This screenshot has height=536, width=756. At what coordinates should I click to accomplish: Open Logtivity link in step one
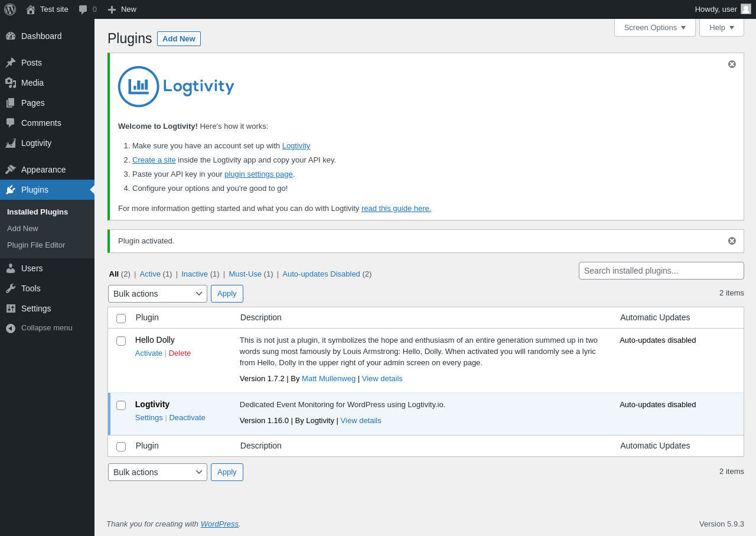(296, 145)
